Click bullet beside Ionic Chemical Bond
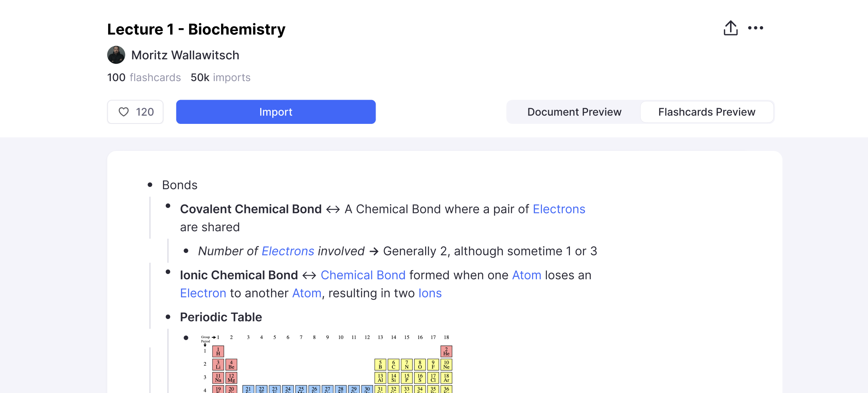 (x=168, y=272)
